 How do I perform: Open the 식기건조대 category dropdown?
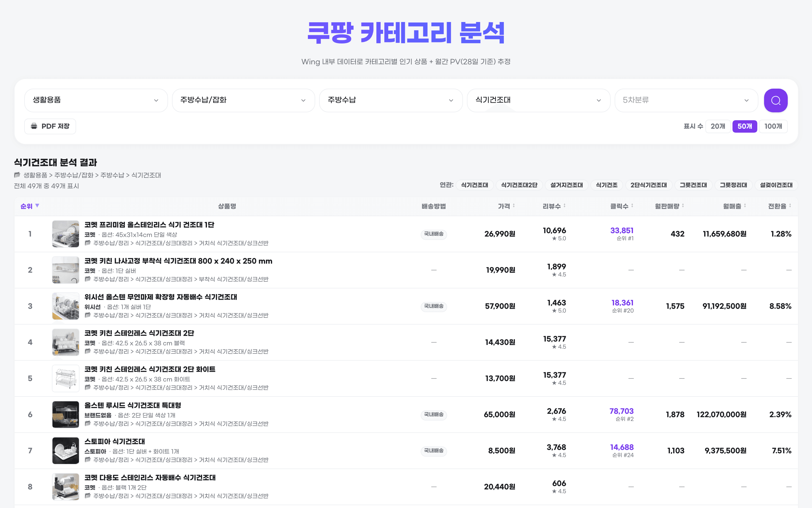pos(538,100)
